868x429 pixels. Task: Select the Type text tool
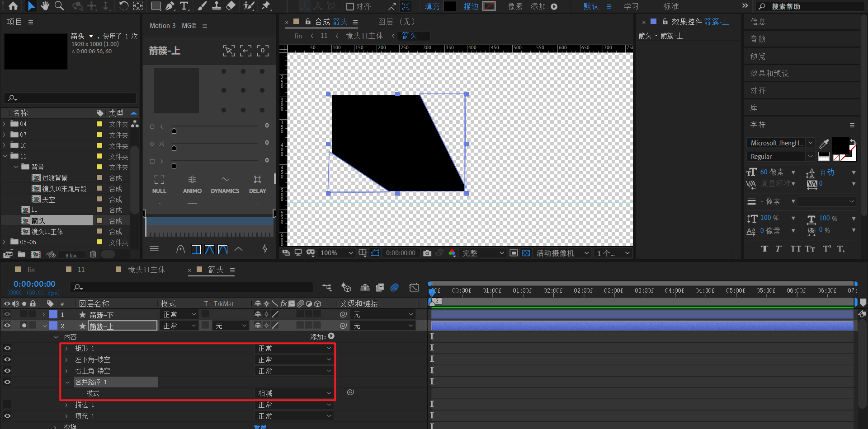point(184,6)
